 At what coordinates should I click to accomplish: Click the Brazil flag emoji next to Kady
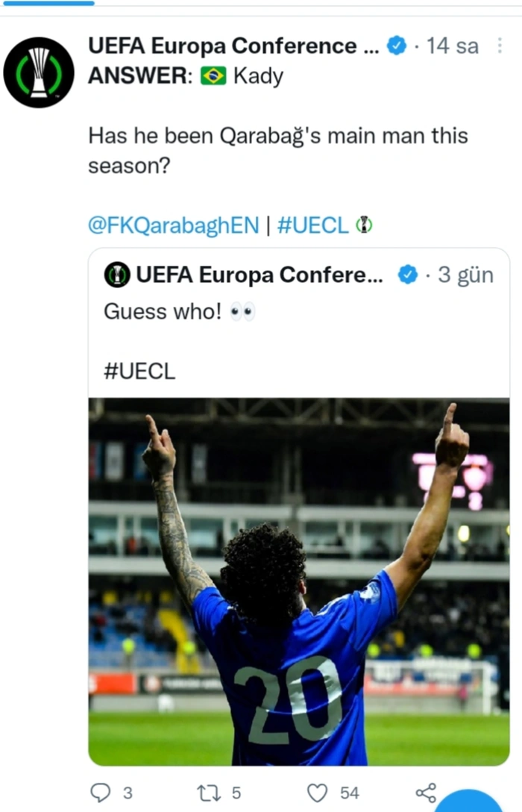click(x=213, y=77)
